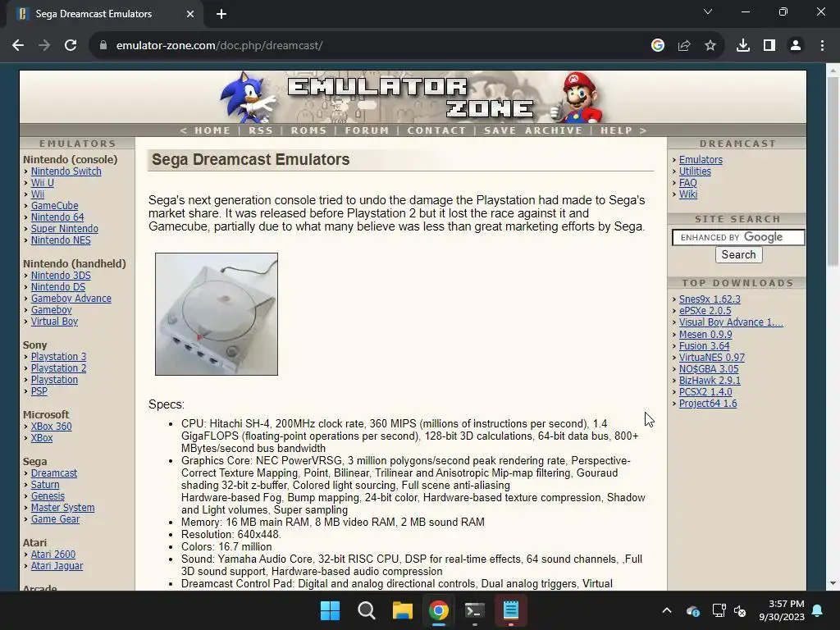Show hidden system tray icons
Viewport: 840px width, 630px height.
(x=667, y=610)
